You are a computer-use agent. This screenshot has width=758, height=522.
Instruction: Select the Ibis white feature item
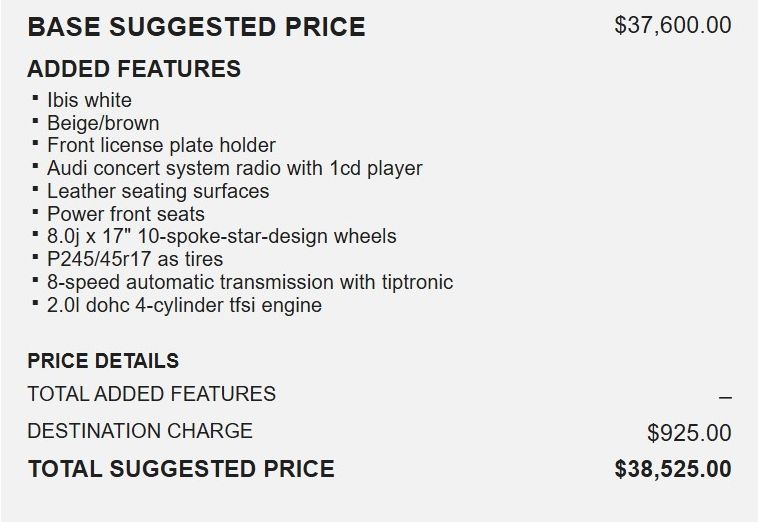coord(89,100)
